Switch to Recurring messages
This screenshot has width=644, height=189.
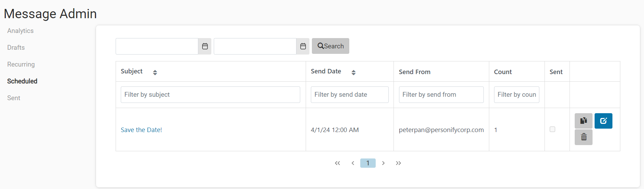21,64
